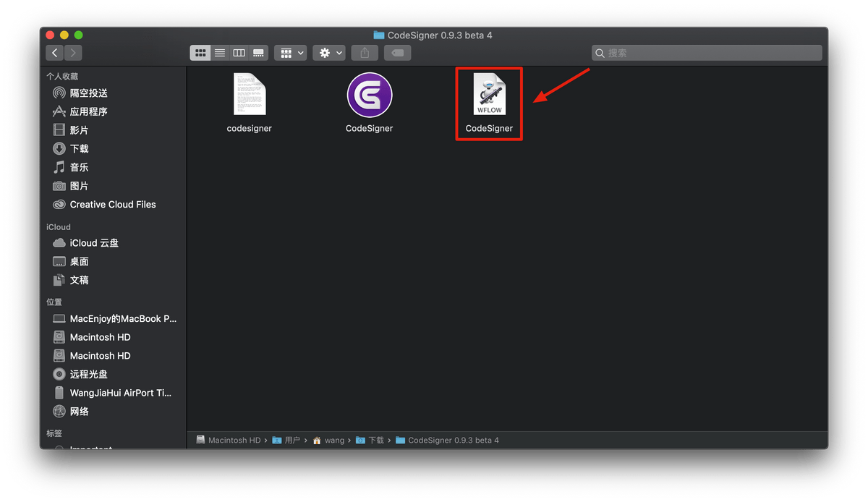This screenshot has width=868, height=502.
Task: Click the edit tags toolbar button
Action: (x=398, y=53)
